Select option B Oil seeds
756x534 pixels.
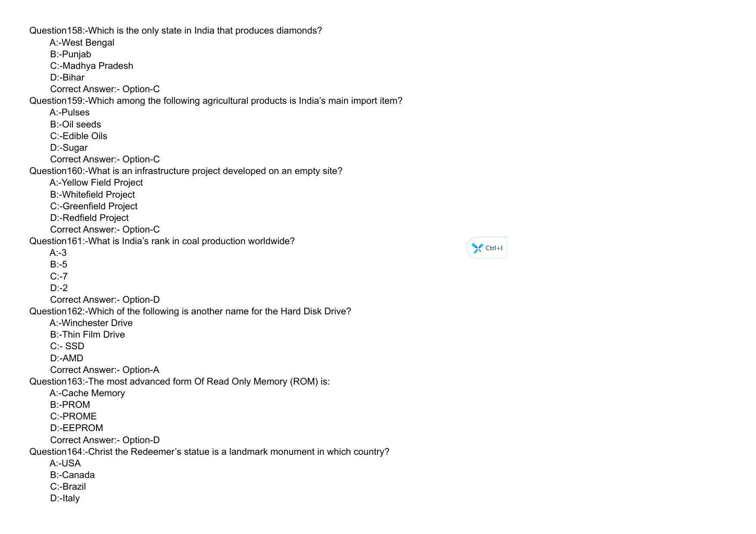75,124
